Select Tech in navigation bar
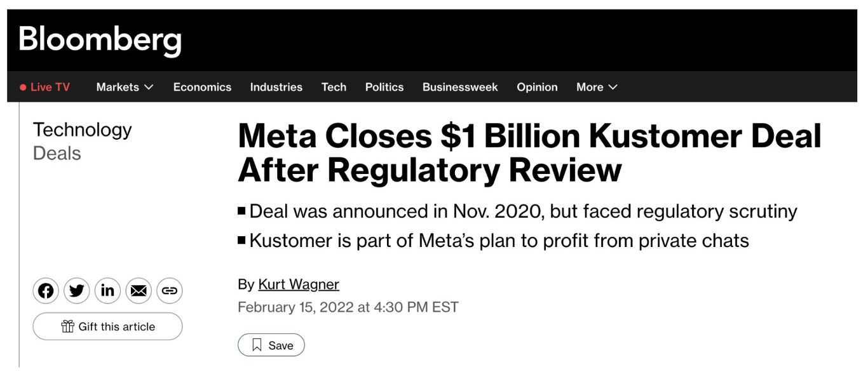Viewport: 868px width, 381px height. 334,88
